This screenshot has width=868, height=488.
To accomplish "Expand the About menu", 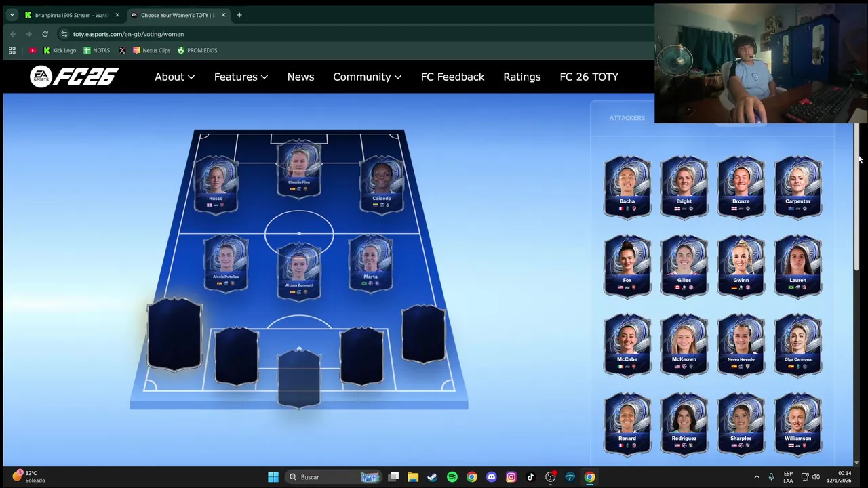I will 174,77.
